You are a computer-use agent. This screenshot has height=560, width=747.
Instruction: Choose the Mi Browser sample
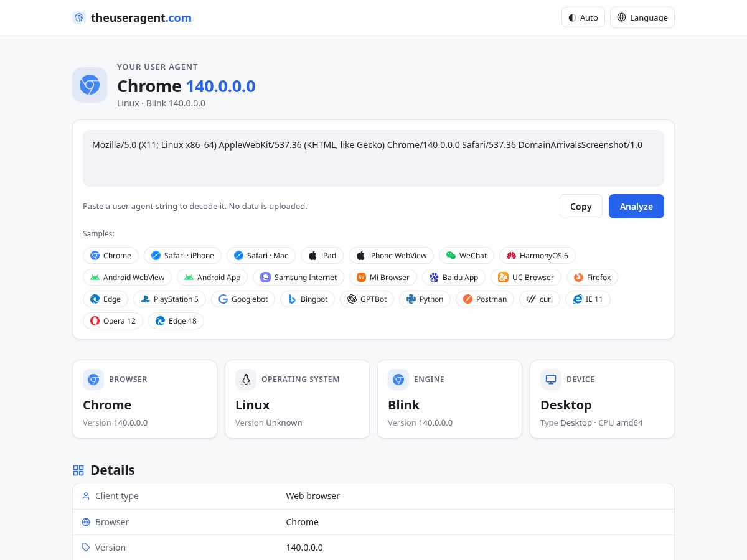pos(383,278)
